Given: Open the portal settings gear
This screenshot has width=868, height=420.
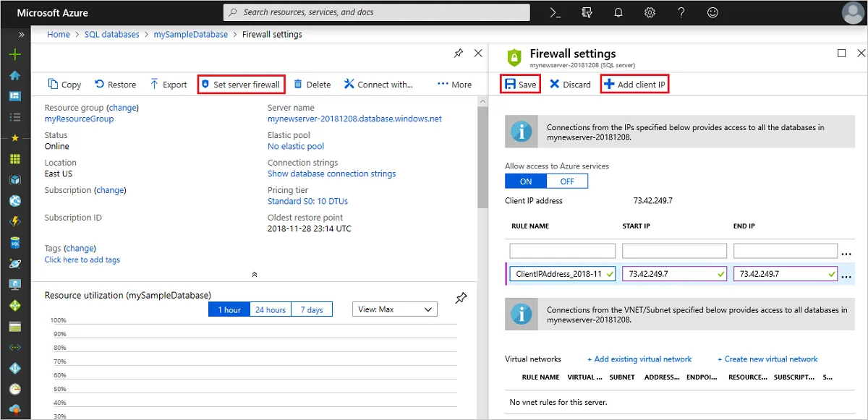Looking at the screenshot, I should (x=650, y=12).
